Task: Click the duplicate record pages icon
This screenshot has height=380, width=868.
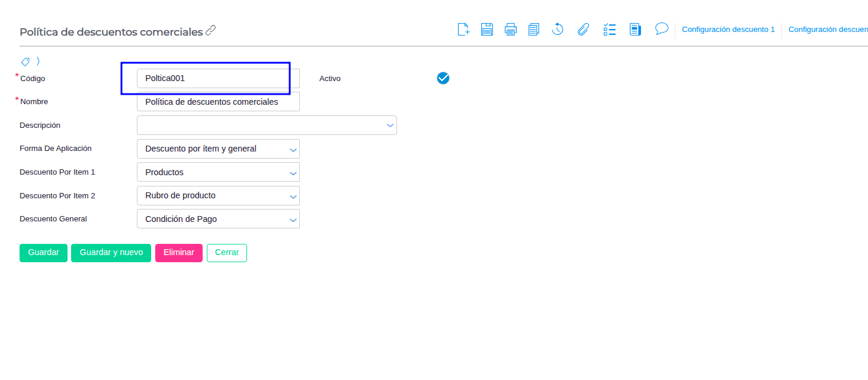Action: click(x=534, y=30)
